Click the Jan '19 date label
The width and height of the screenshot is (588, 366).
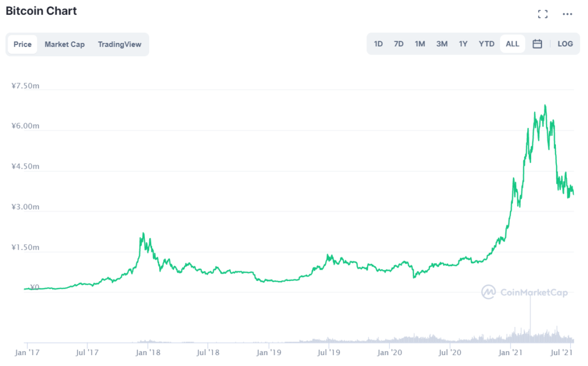(x=269, y=352)
